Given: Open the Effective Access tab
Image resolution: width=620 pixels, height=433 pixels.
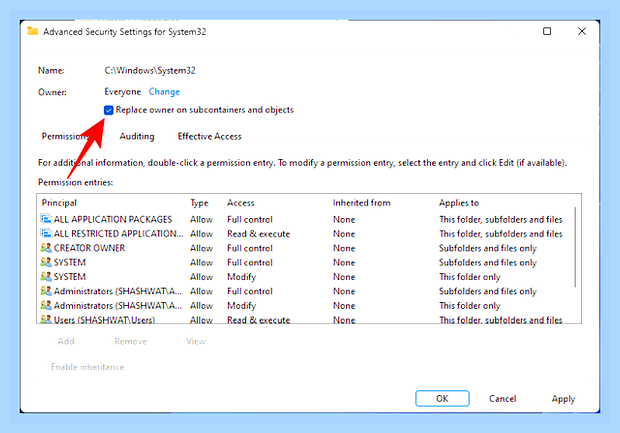Looking at the screenshot, I should (209, 136).
